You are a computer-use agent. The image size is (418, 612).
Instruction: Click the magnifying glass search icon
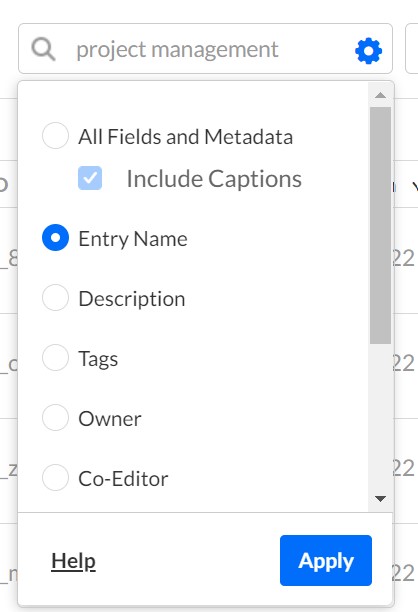[43, 49]
